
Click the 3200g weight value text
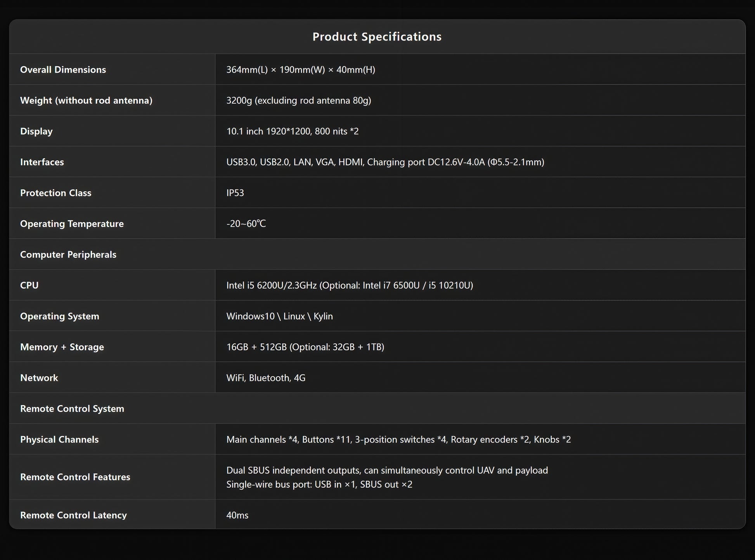299,100
